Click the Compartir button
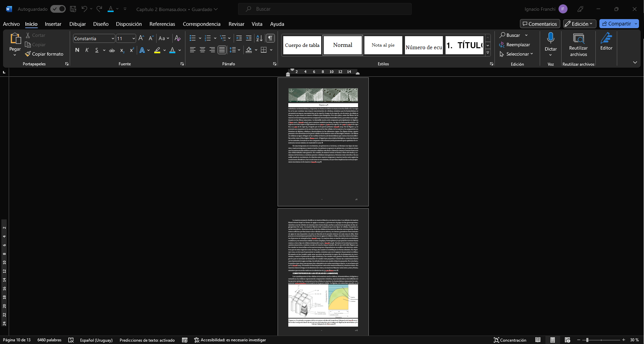Image resolution: width=644 pixels, height=344 pixels. 616,24
